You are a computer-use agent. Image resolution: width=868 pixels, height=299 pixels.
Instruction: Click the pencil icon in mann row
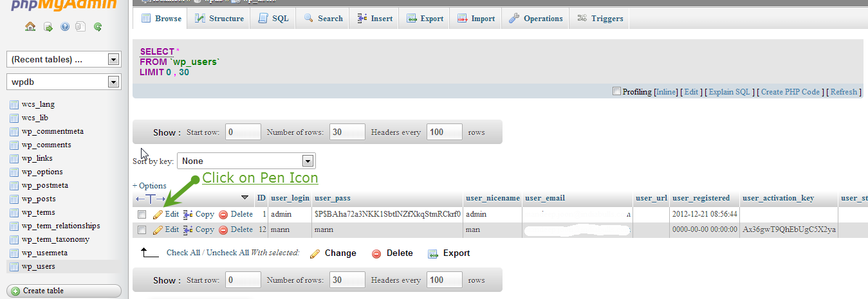coord(158,230)
